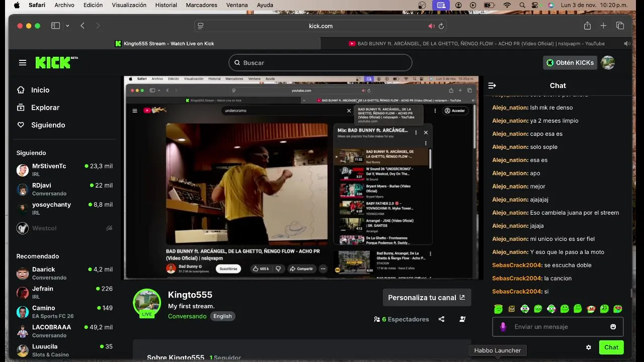Select the red-and-white clown-like emote
Viewport: 644px width, 362px height.
591,309
